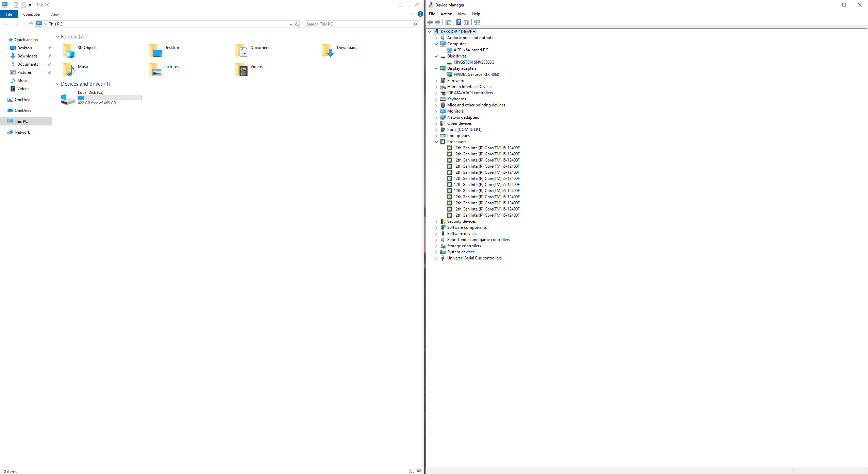Click Scan for hardware changes toolbar icon
The height and width of the screenshot is (474, 868).
click(x=477, y=22)
